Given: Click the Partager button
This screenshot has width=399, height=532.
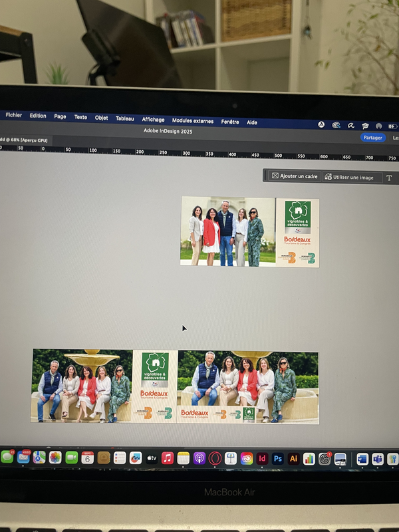Looking at the screenshot, I should (372, 138).
